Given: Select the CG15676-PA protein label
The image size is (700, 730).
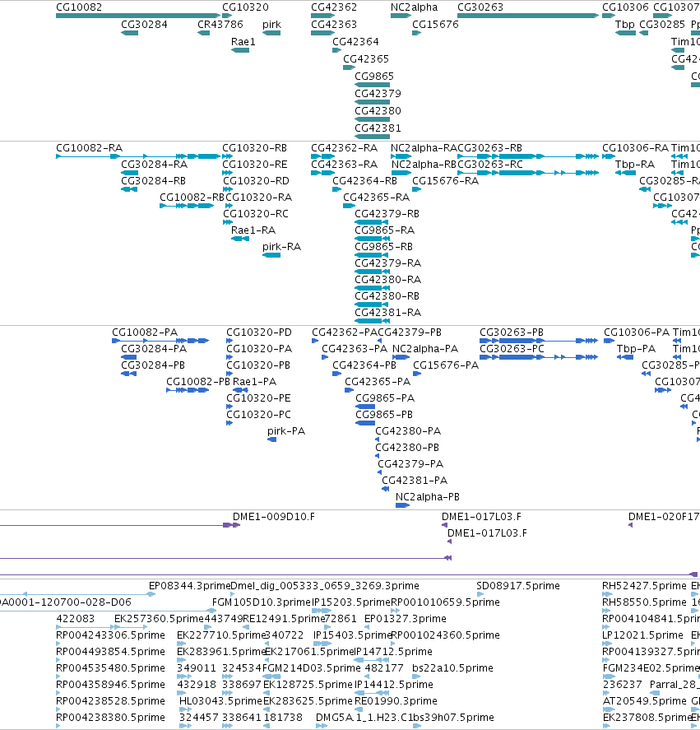Looking at the screenshot, I should tap(446, 365).
